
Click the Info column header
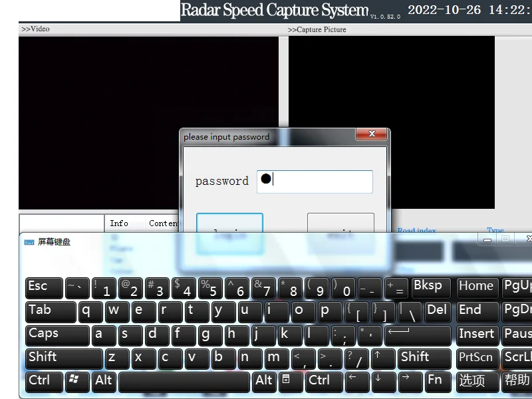click(x=125, y=223)
